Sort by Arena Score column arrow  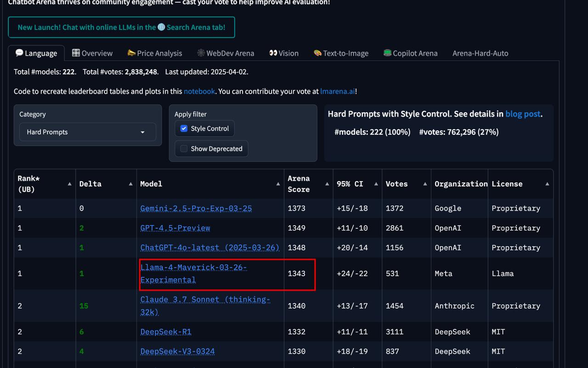pyautogui.click(x=327, y=184)
